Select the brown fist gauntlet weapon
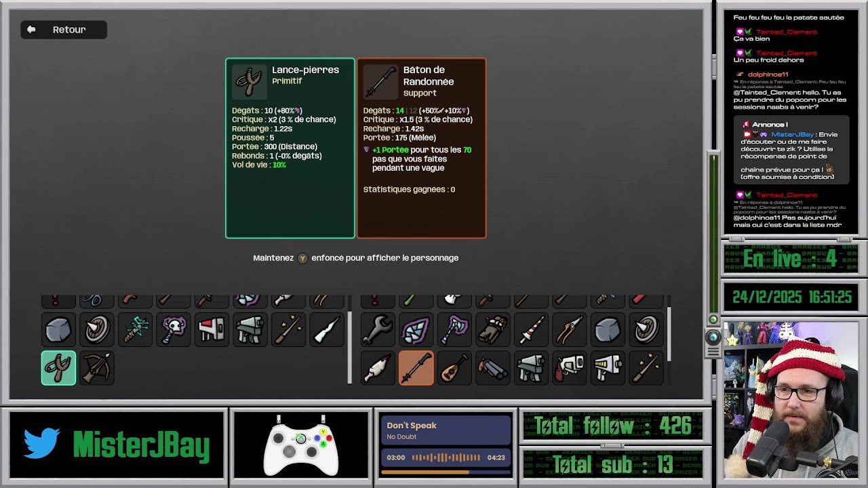This screenshot has height=488, width=868. click(x=492, y=329)
